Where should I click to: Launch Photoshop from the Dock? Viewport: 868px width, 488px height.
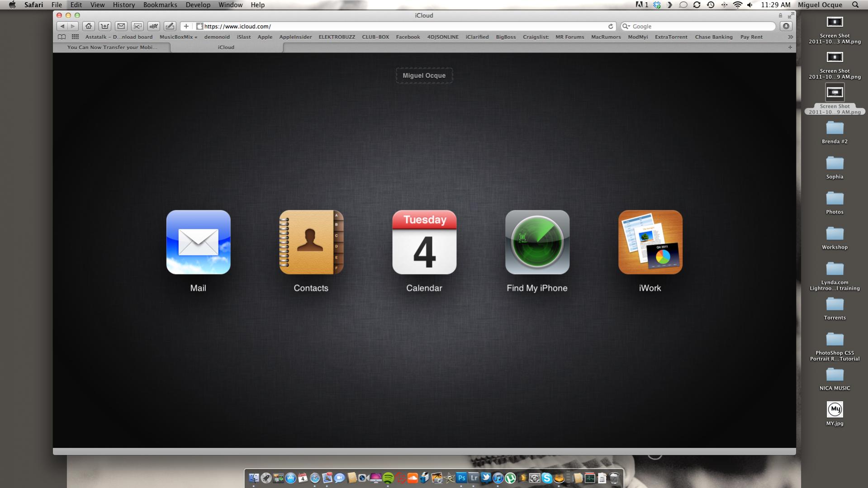point(461,478)
